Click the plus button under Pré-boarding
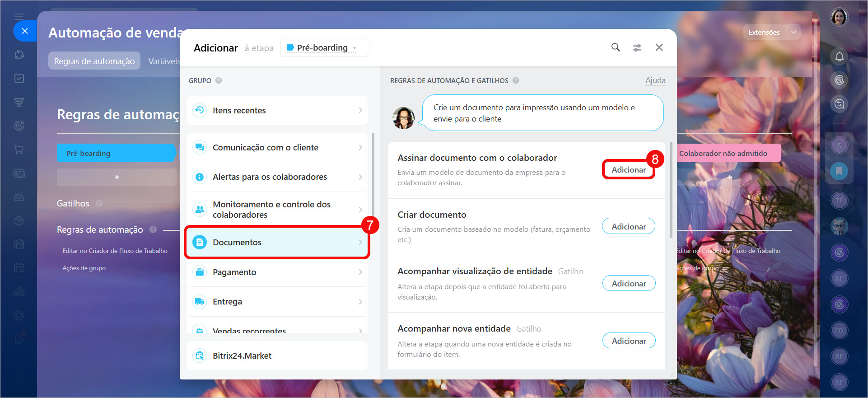The height and width of the screenshot is (398, 868). [x=117, y=177]
